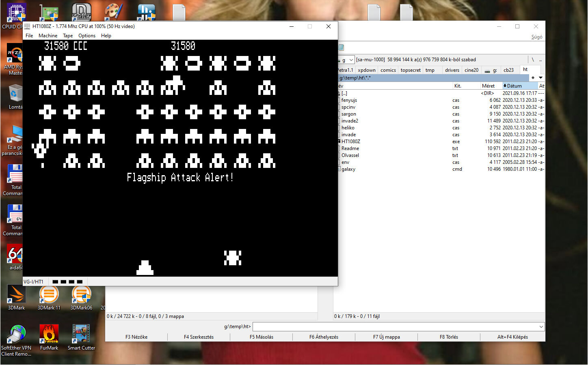Screen dimensions: 588x365
Task: Select the HT1080Z exe file row
Action: [x=441, y=142]
